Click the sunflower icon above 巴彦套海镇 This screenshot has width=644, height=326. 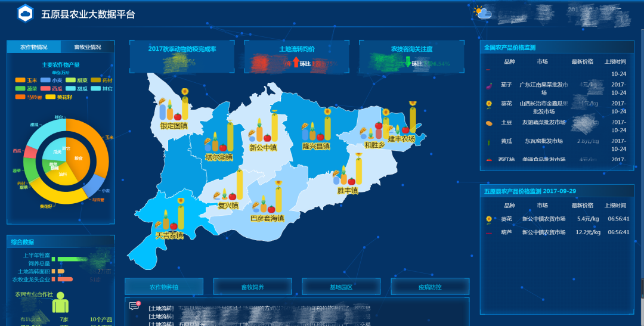pos(278,184)
